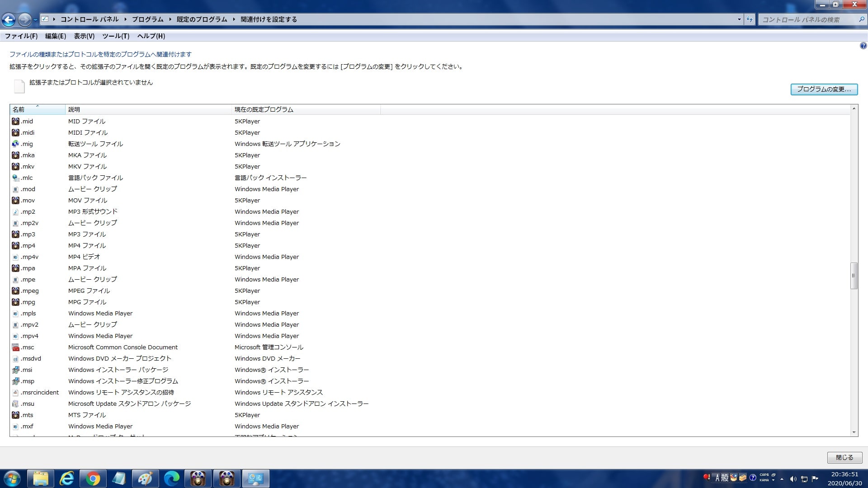Sort by the 説明 column header

pos(148,109)
